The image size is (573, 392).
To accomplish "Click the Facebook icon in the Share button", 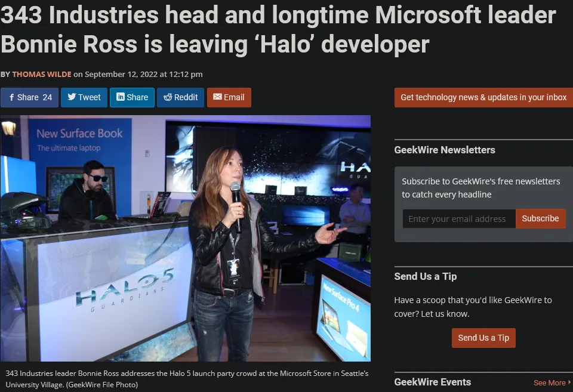I will click(11, 97).
